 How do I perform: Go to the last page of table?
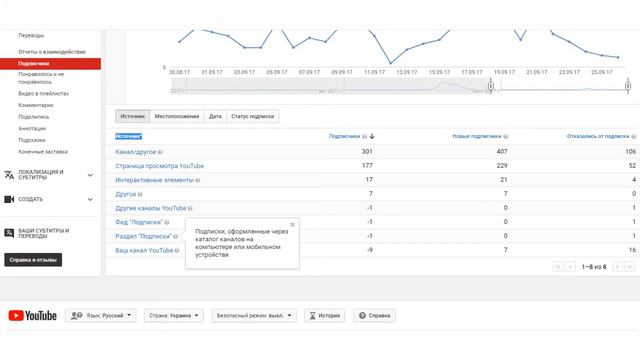[x=630, y=267]
